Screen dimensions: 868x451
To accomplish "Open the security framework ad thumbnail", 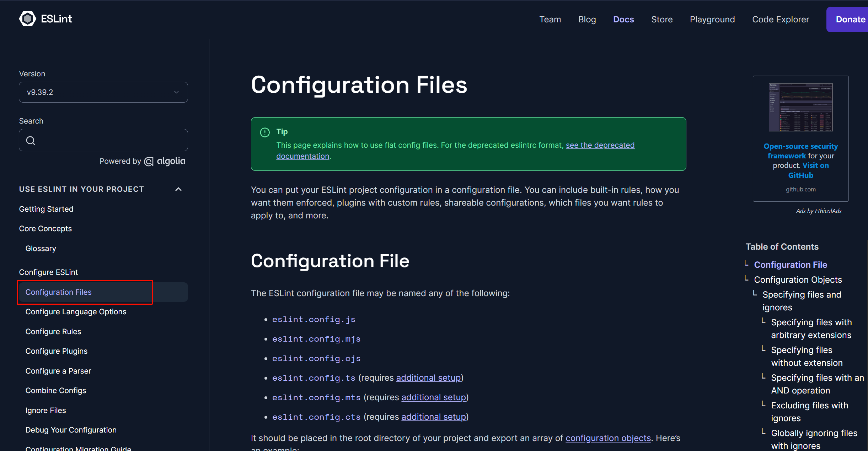I will point(800,107).
